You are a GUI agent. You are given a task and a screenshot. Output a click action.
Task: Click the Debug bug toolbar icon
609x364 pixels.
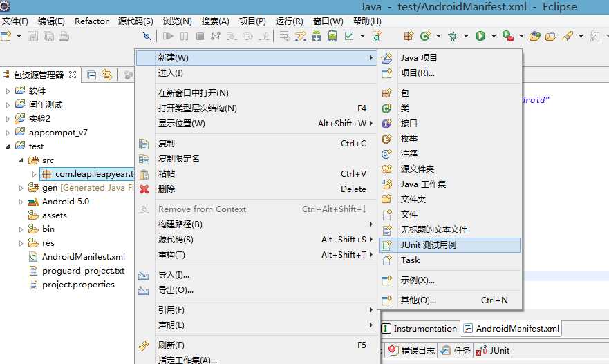(x=453, y=37)
